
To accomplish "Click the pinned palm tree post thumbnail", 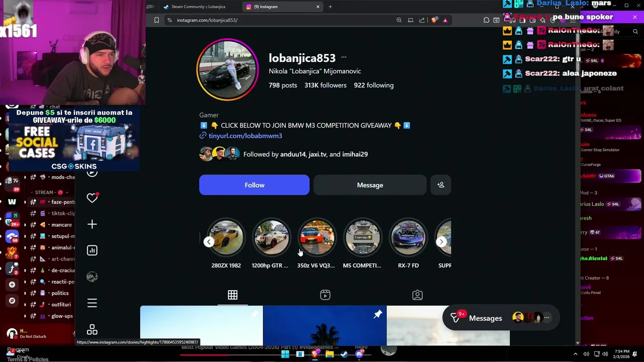I will click(x=325, y=326).
